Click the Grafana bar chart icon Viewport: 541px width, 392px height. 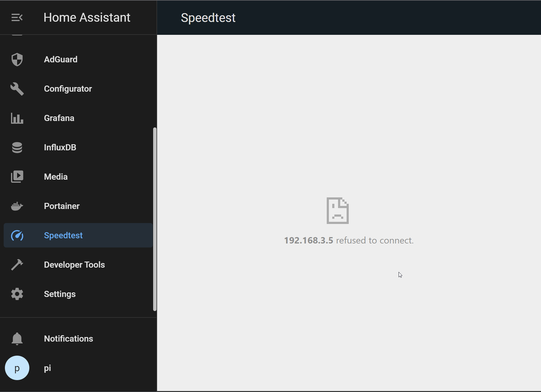click(17, 118)
